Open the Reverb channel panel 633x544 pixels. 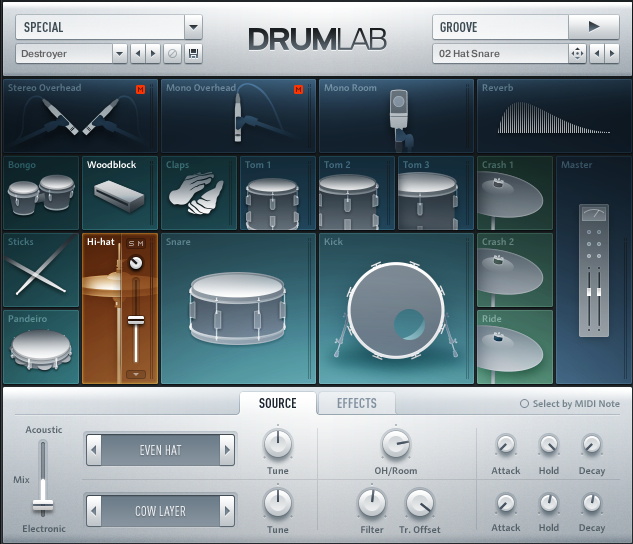click(x=554, y=116)
